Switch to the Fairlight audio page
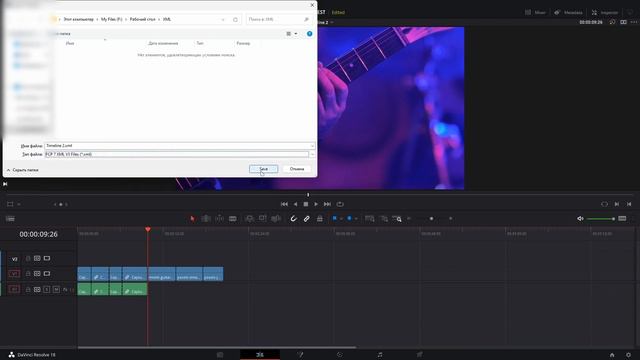Viewport: 640px width, 360px height. pyautogui.click(x=380, y=355)
